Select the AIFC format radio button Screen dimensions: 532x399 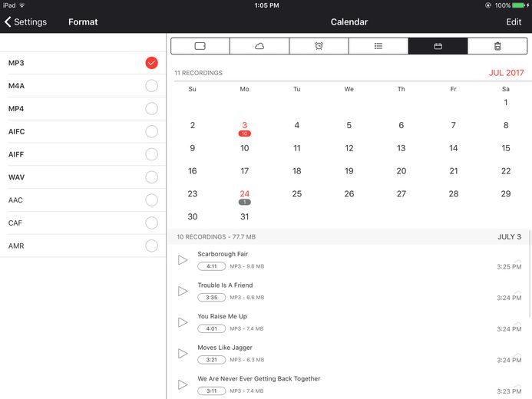coord(152,131)
